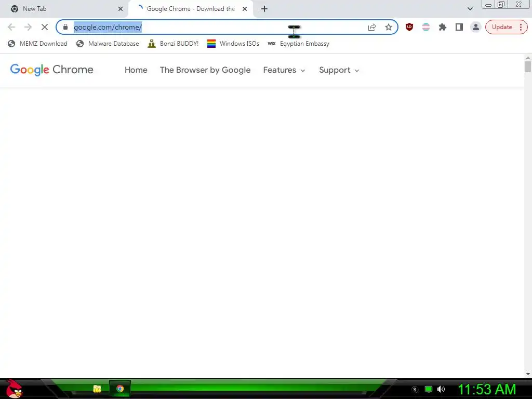Image resolution: width=532 pixels, height=399 pixels.
Task: Expand the Support dropdown menu
Action: tap(339, 70)
